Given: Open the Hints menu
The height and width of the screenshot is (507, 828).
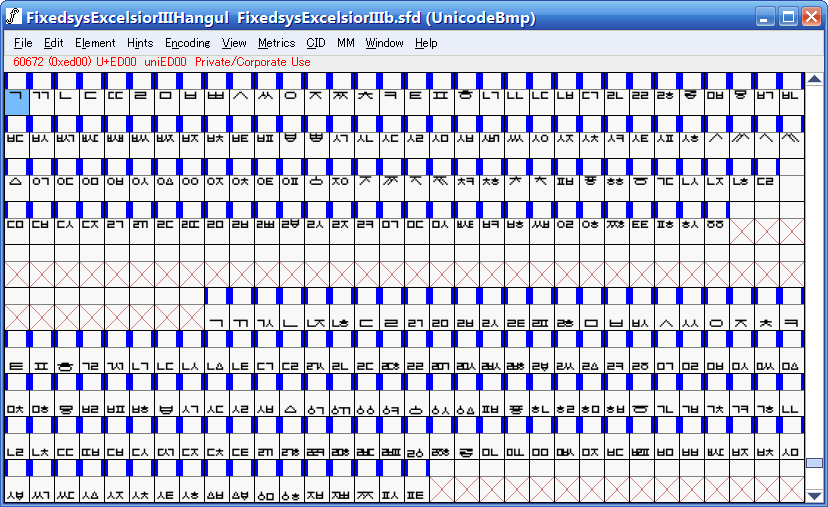Looking at the screenshot, I should [x=140, y=43].
